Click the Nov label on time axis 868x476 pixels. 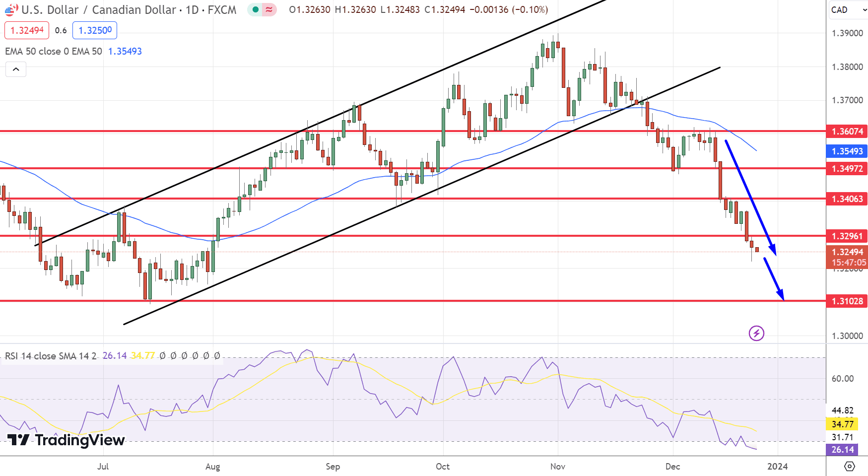[558, 467]
